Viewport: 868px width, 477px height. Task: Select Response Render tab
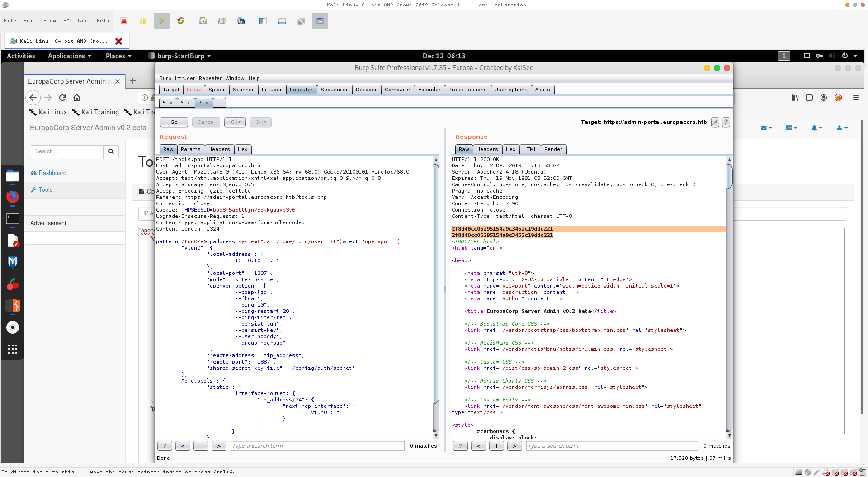coord(553,149)
